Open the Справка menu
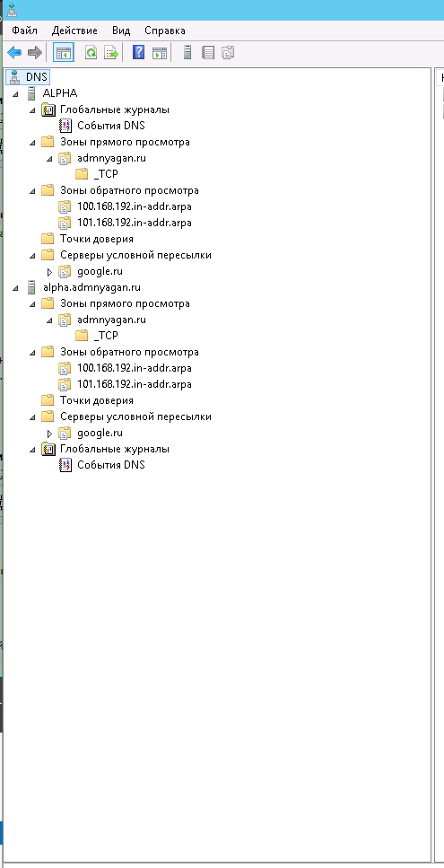Viewport: 444px width, 868px height. point(165,31)
